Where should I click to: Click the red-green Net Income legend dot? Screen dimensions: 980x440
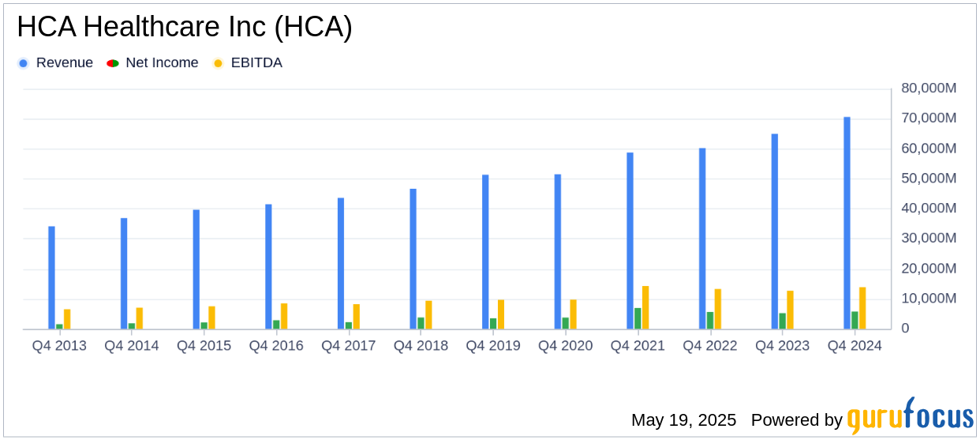112,63
